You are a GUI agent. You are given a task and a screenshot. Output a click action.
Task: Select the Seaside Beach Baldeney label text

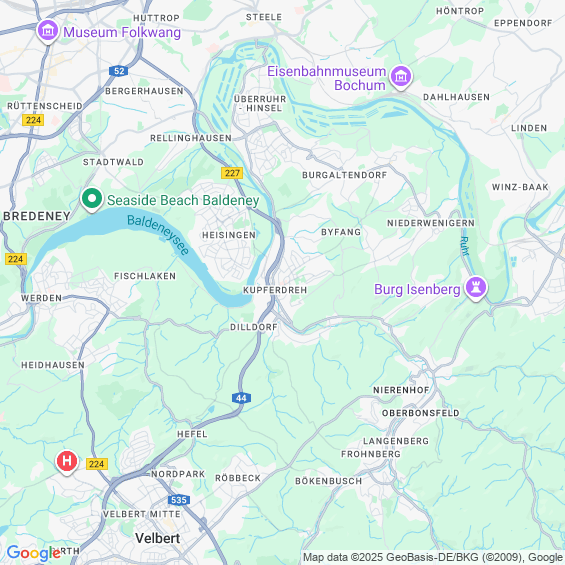(x=183, y=200)
